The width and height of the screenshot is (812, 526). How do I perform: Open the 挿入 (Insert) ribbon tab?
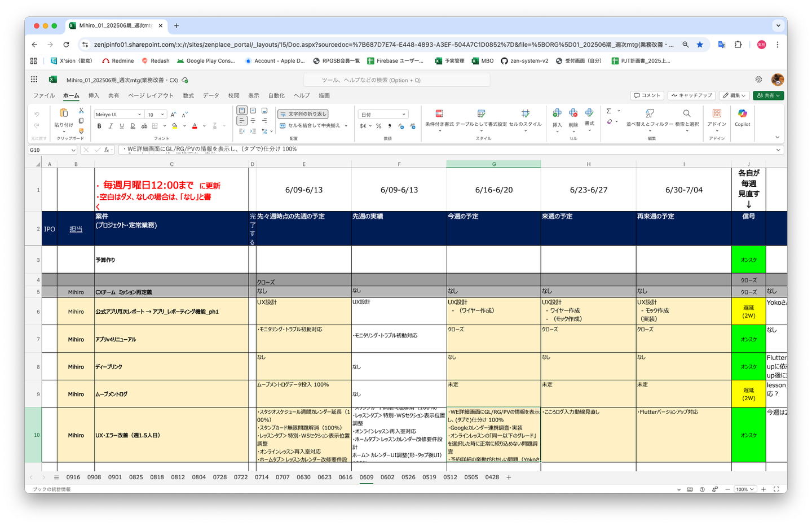(x=94, y=95)
